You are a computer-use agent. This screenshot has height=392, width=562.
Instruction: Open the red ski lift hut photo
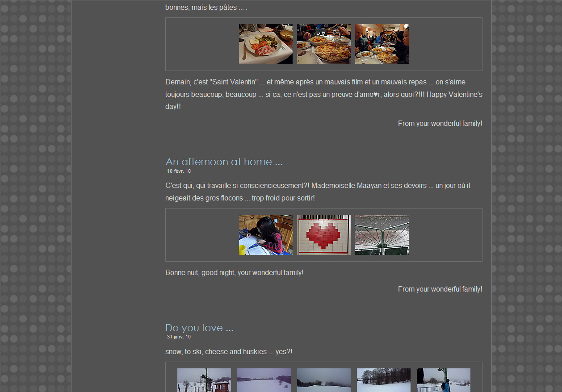click(204, 380)
